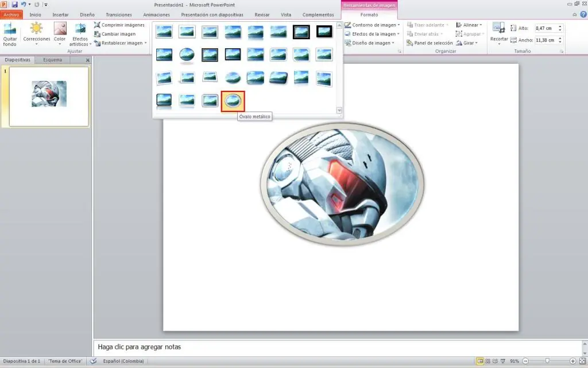Screen dimensions: 588x368
Task: Start Slide Show from status bar icon
Action: (503, 361)
